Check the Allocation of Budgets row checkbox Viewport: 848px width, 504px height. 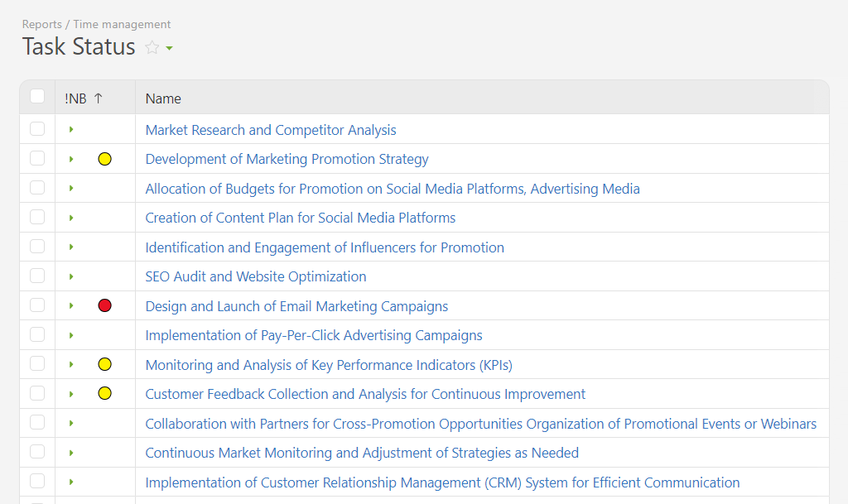[x=37, y=187]
